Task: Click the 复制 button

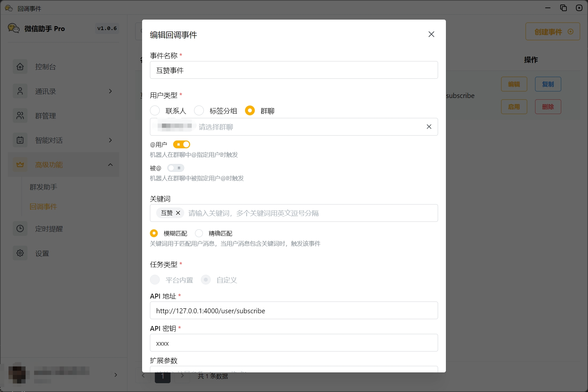Action: (x=548, y=84)
